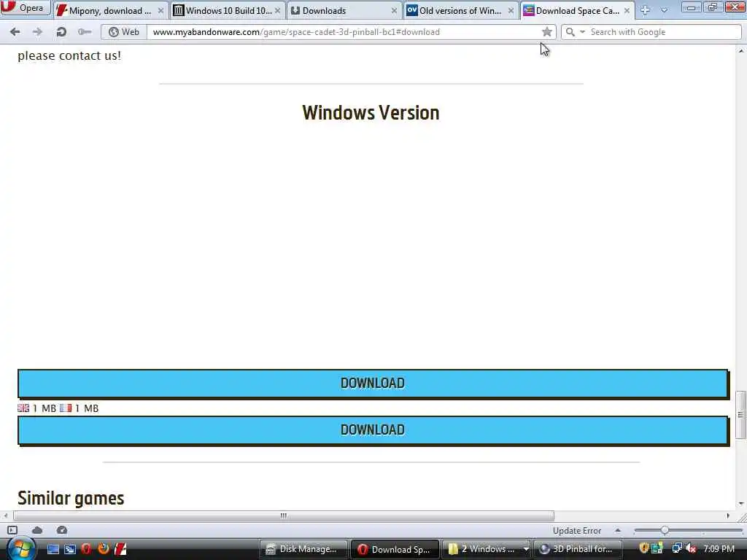Screen dimensions: 747x560
Task: Click the Web security badge
Action: coord(124,32)
